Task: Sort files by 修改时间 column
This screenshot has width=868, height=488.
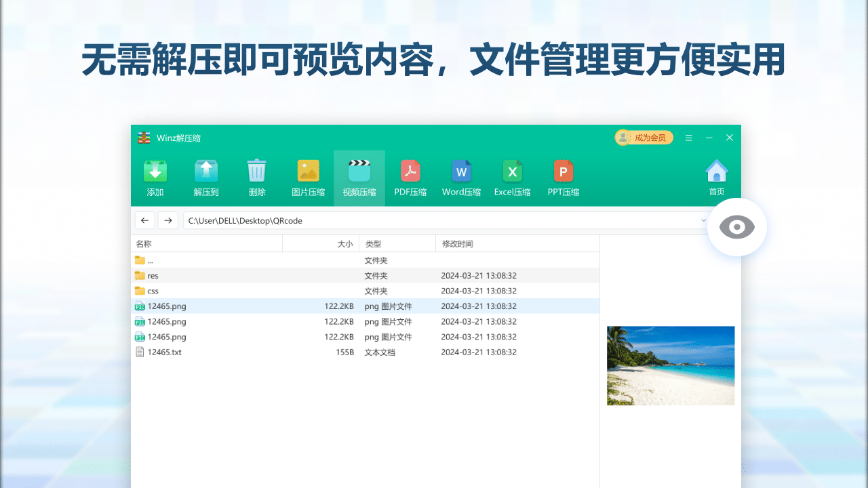Action: point(458,243)
